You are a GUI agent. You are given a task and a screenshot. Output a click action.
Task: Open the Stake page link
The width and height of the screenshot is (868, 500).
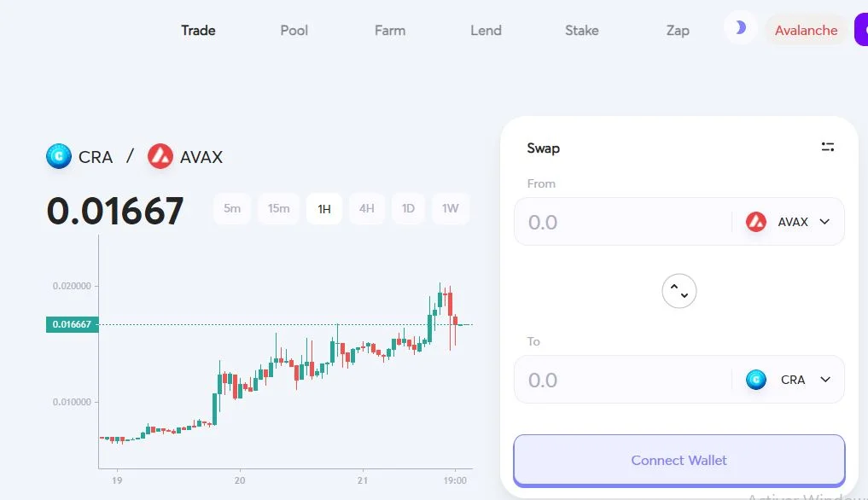pyautogui.click(x=581, y=30)
